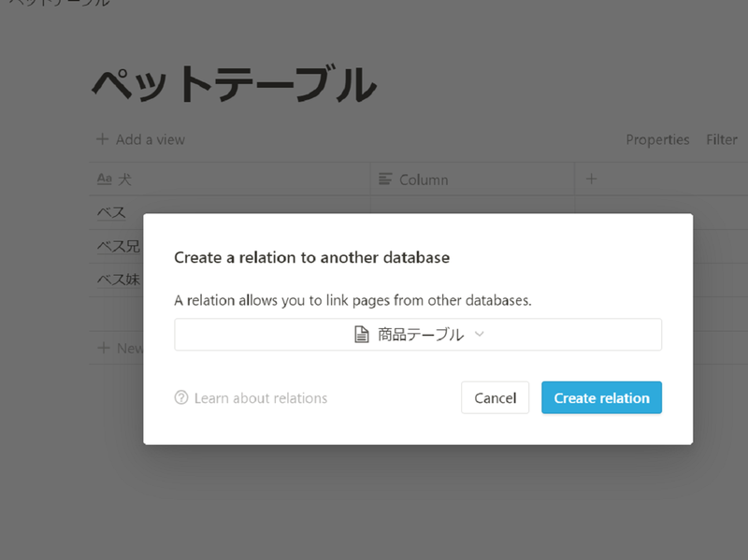Open the Learn about relations link

[260, 398]
